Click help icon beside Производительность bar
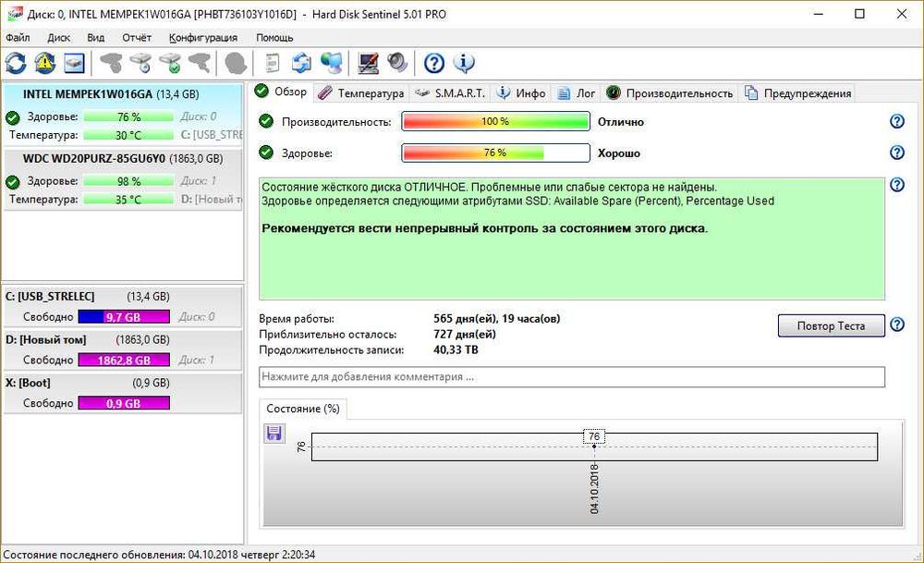The width and height of the screenshot is (924, 563). (897, 121)
